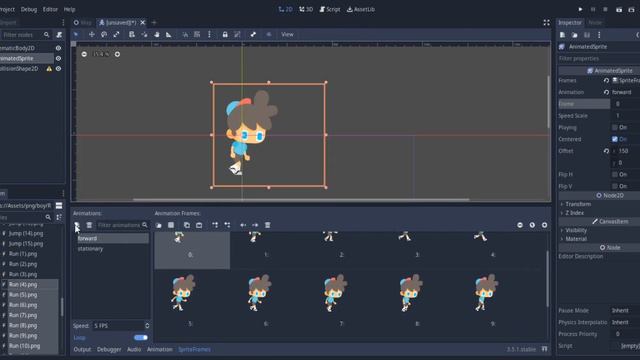Add frames from a sprite sheet icon

171,225
